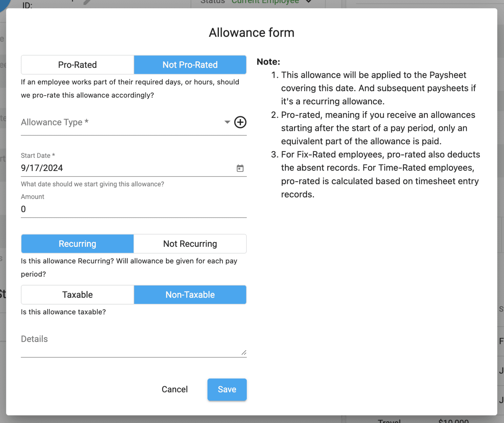Expand the Current Employee status dropdown

308,2
